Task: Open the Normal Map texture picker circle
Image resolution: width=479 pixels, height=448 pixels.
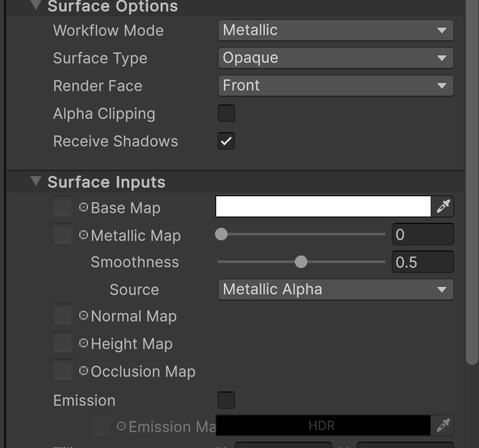Action: click(x=84, y=316)
